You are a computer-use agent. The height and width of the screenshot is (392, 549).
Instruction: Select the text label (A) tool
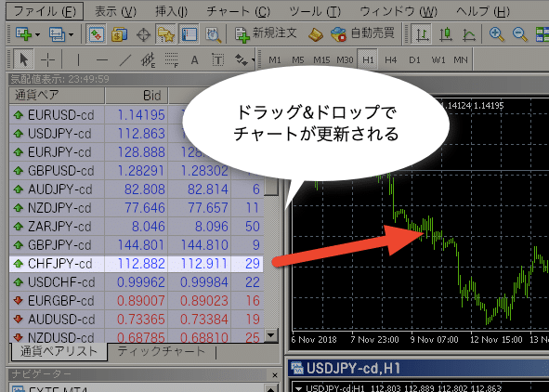[194, 59]
